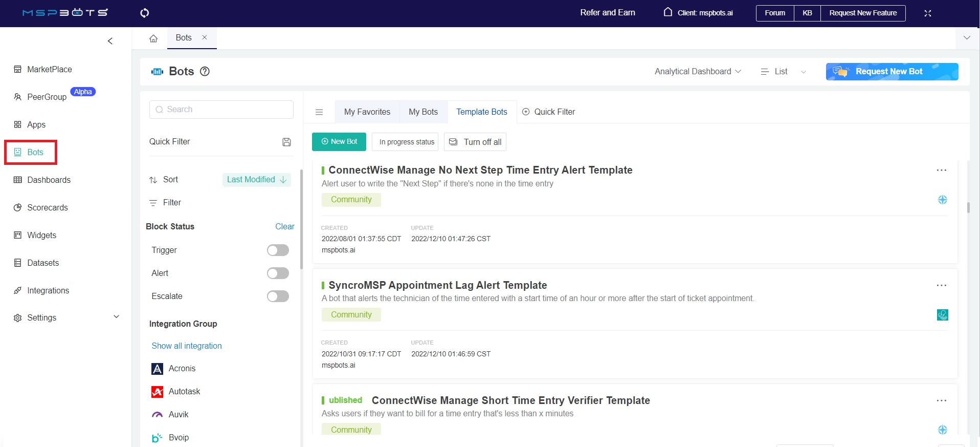Switch on the Escalate toggle
The image size is (980, 447).
pos(278,296)
